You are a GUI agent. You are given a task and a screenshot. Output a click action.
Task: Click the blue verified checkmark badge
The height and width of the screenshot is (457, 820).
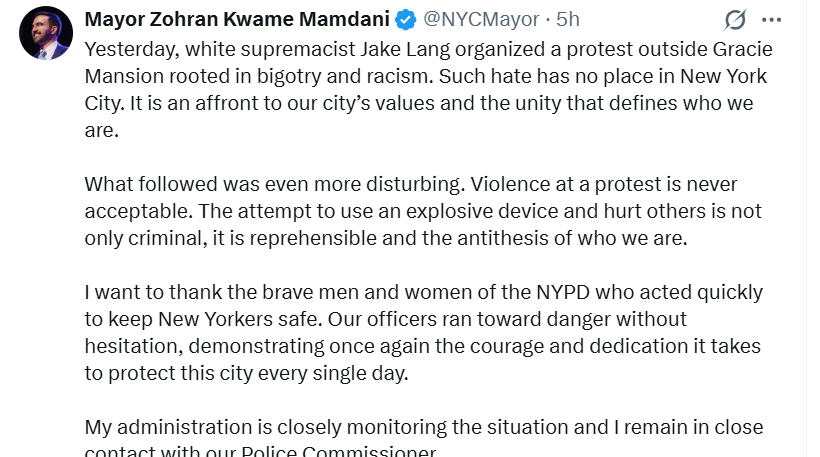tap(406, 19)
